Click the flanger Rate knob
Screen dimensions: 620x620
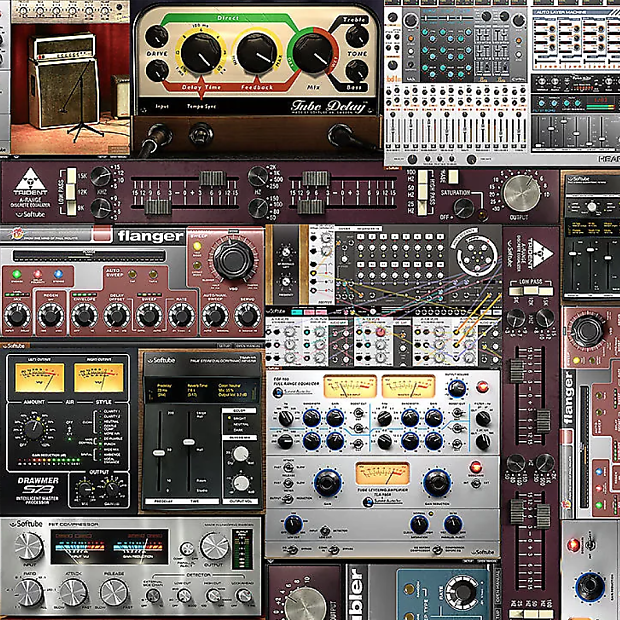click(x=181, y=316)
